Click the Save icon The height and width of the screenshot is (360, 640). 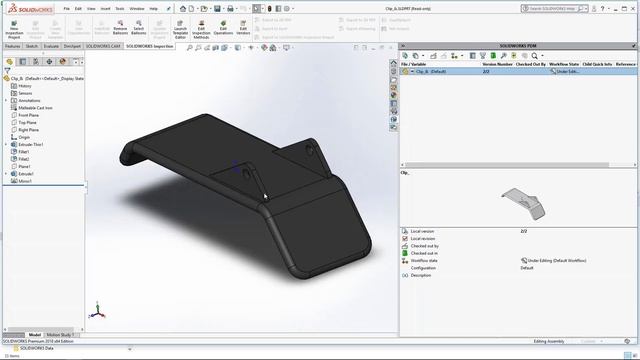click(x=218, y=9)
